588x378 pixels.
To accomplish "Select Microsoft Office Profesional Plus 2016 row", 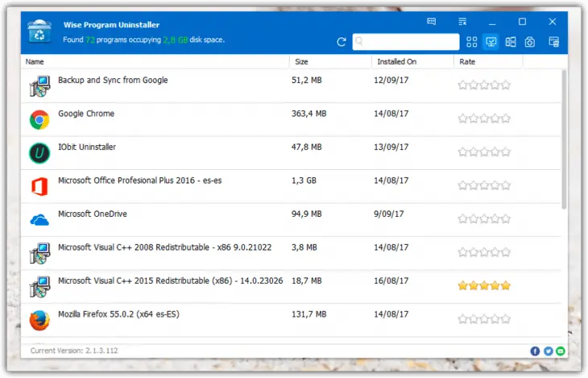I will pos(139,181).
